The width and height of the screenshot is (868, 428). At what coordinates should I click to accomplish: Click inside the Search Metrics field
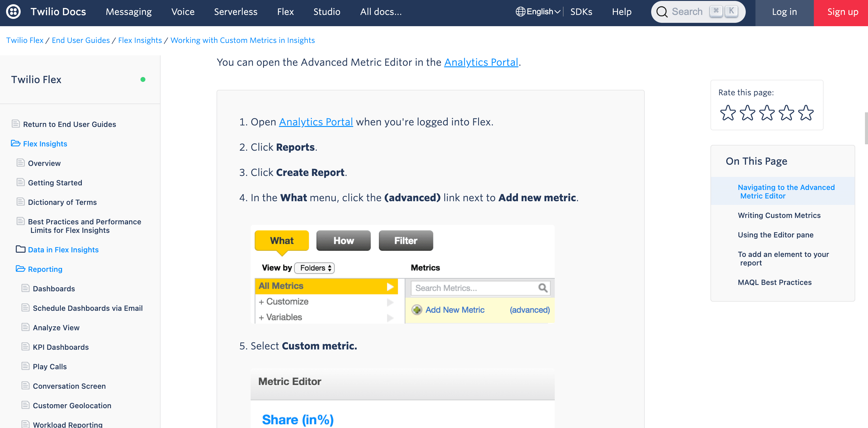(481, 288)
